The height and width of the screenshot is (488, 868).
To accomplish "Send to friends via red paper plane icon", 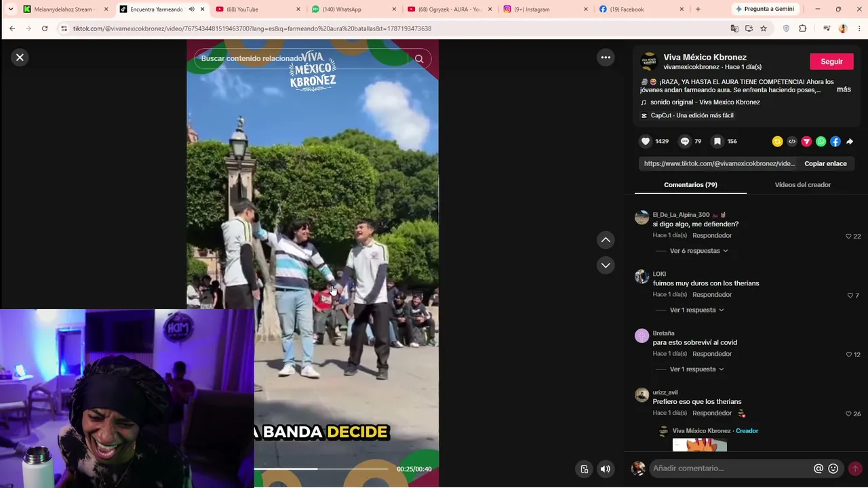I will [x=806, y=142].
